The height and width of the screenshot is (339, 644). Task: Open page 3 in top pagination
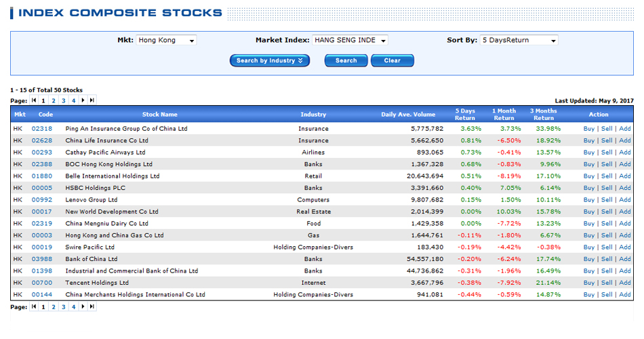(x=63, y=100)
